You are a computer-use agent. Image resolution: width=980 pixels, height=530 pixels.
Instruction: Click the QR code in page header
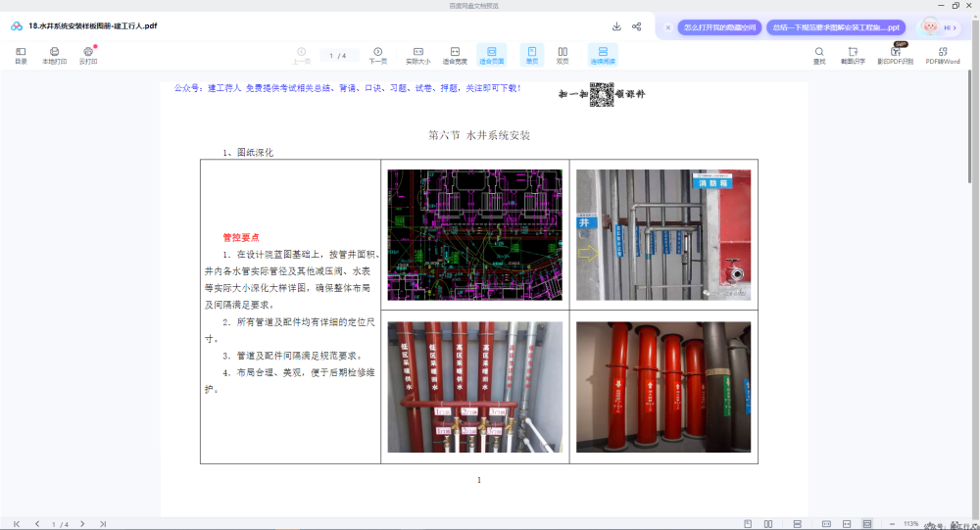click(x=602, y=94)
